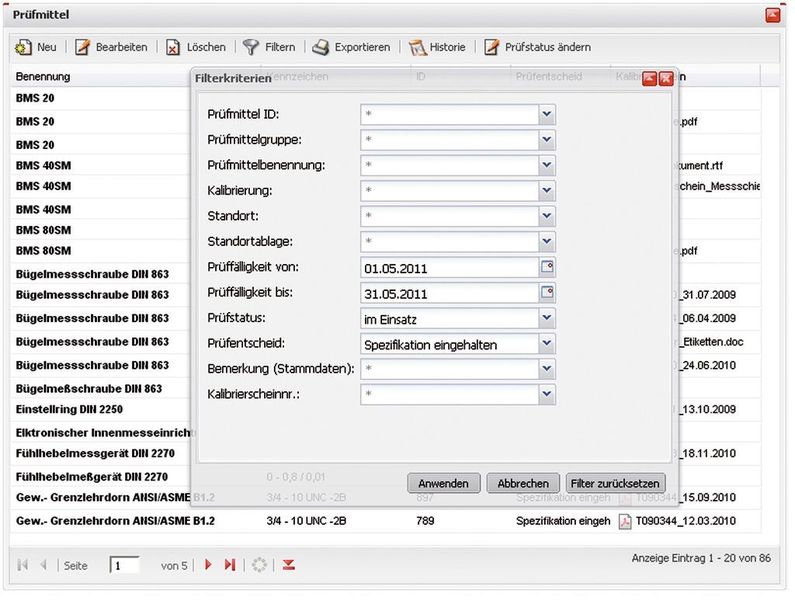Open the Prüfstatus dropdown

547,318
